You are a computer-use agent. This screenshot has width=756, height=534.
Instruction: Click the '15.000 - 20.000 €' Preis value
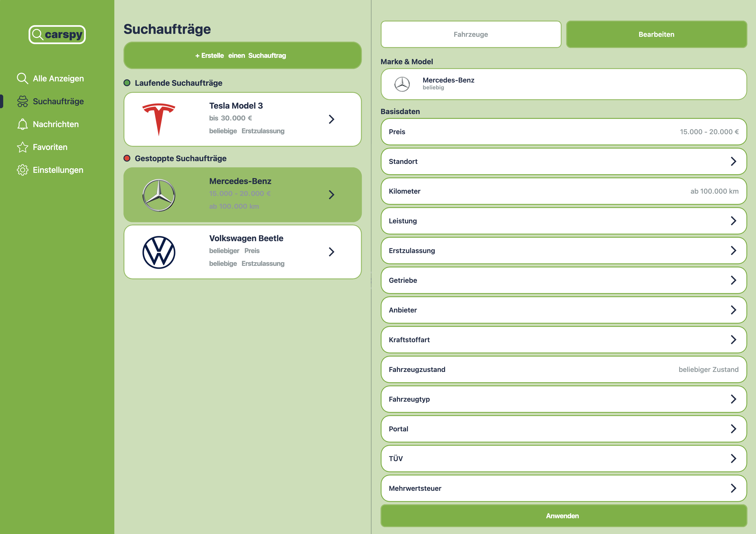tap(709, 132)
